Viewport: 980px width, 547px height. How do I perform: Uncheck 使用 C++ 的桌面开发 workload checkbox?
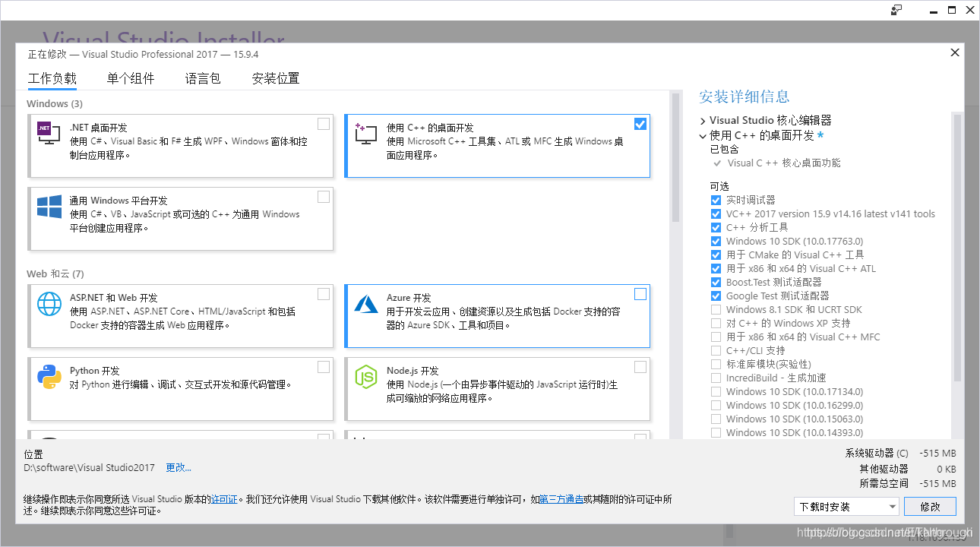click(x=640, y=124)
